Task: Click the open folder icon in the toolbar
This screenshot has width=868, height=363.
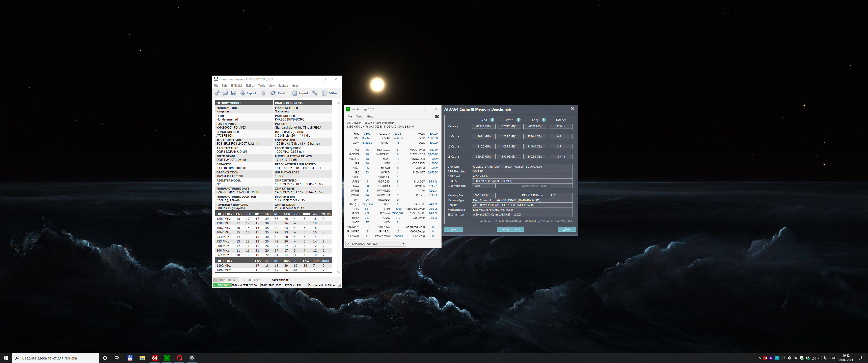Action: point(225,93)
